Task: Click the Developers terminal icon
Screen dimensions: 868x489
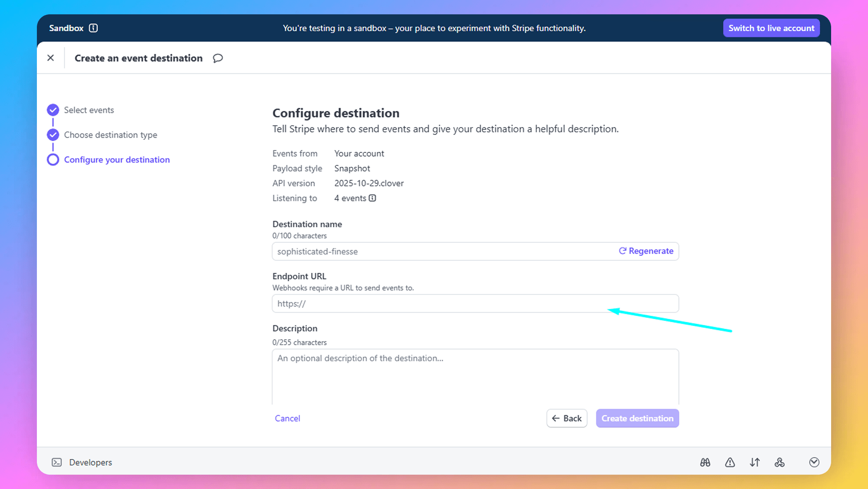Action: coord(57,463)
